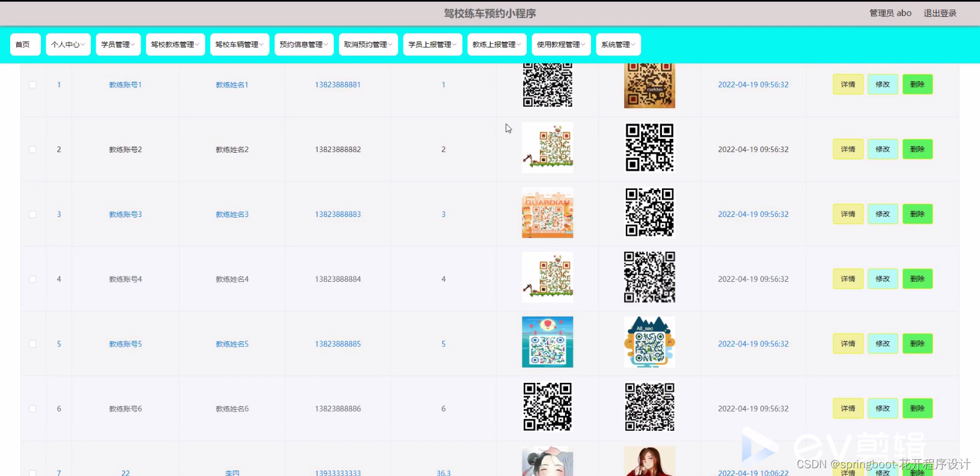Screen dimensions: 980x476
Task: Click 修改 for 教练账号4
Action: [883, 279]
